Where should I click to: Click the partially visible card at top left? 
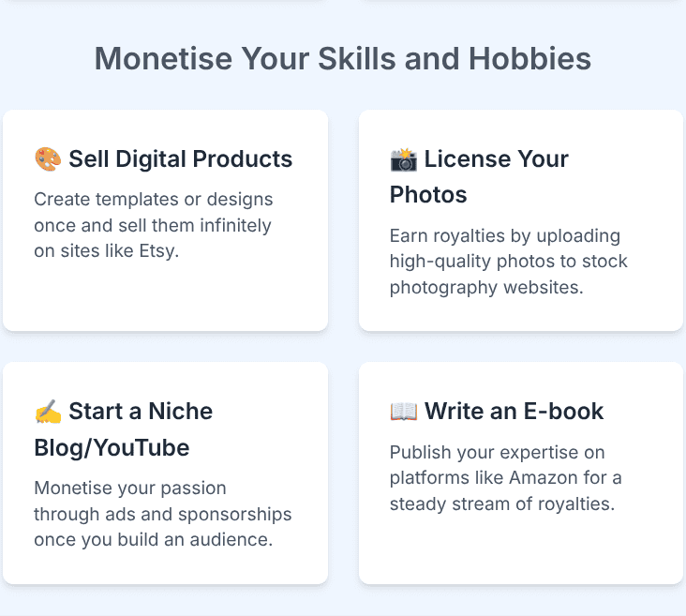(164, 4)
